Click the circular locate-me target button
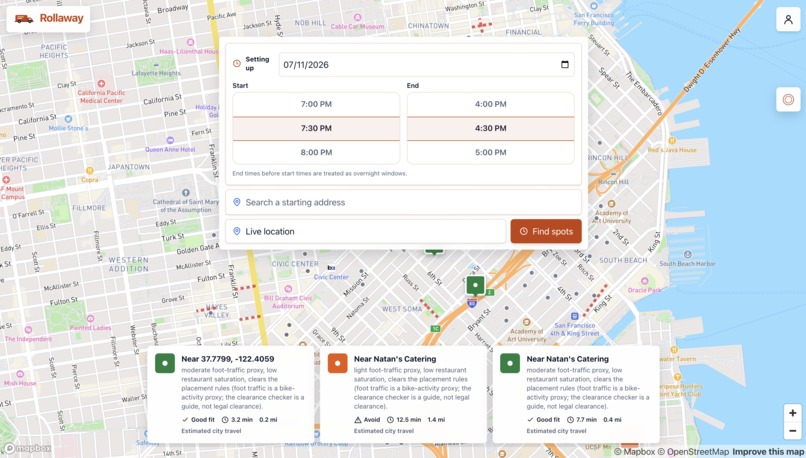Viewport: 806px width, 458px height. click(x=788, y=99)
